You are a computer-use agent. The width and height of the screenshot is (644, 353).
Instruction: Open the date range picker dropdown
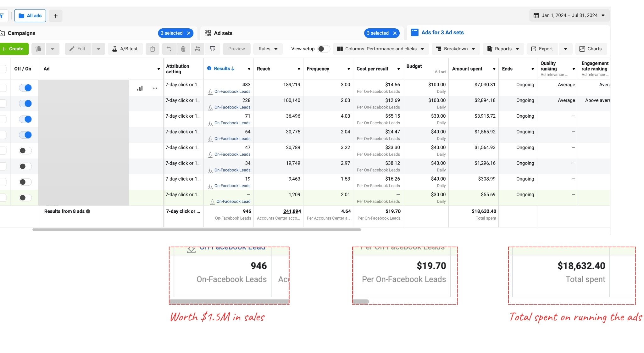click(569, 15)
